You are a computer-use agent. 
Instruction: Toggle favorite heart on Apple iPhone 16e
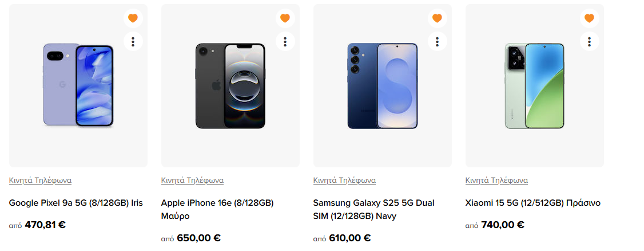285,18
